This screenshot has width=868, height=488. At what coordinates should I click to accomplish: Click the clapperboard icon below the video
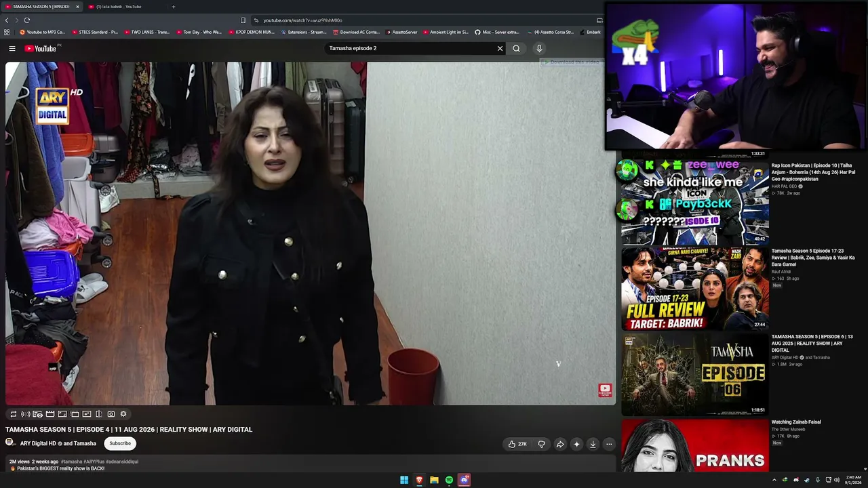pos(50,414)
